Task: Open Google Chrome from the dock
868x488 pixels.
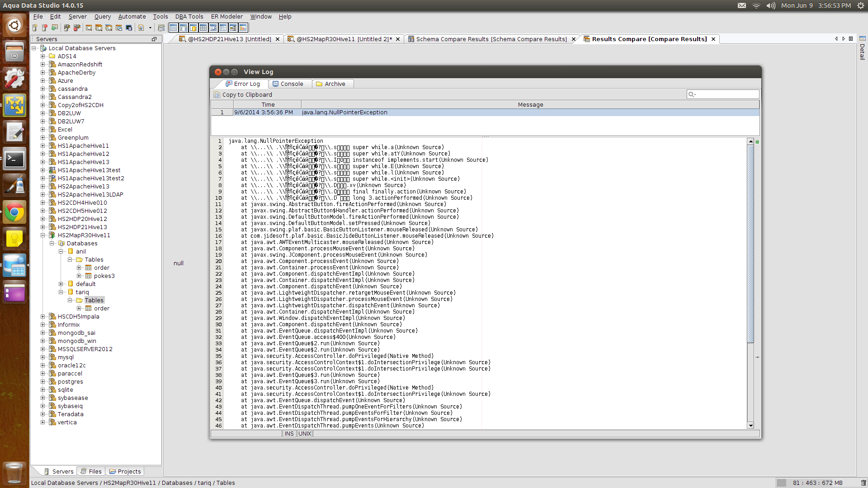Action: [x=14, y=212]
